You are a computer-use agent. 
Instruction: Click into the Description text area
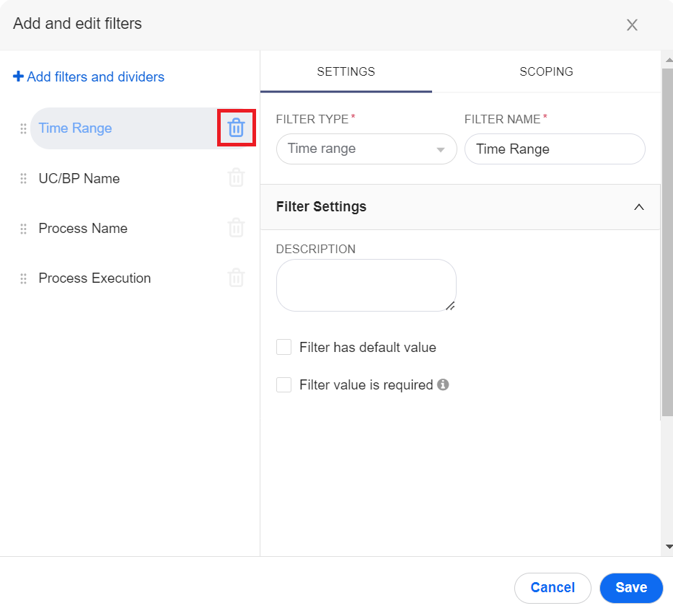tap(366, 285)
